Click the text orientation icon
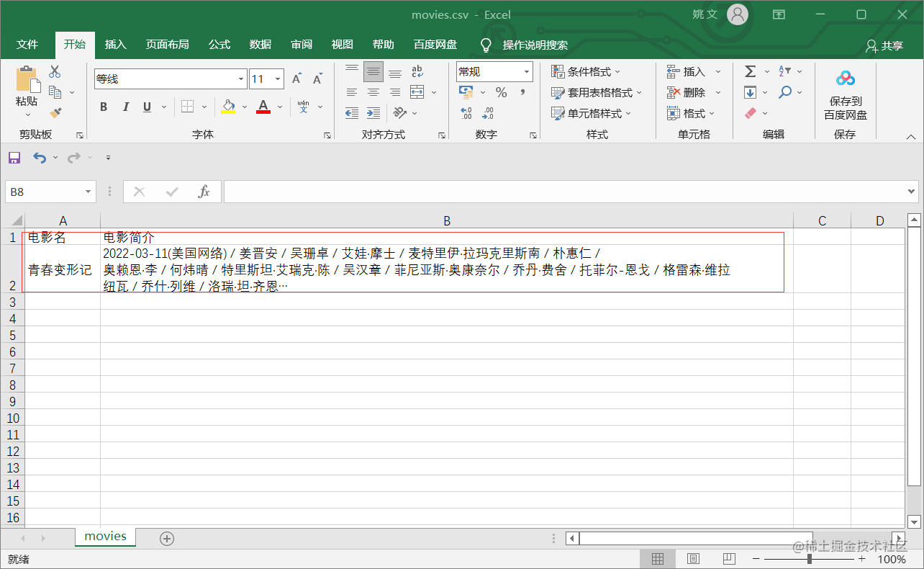 point(400,113)
